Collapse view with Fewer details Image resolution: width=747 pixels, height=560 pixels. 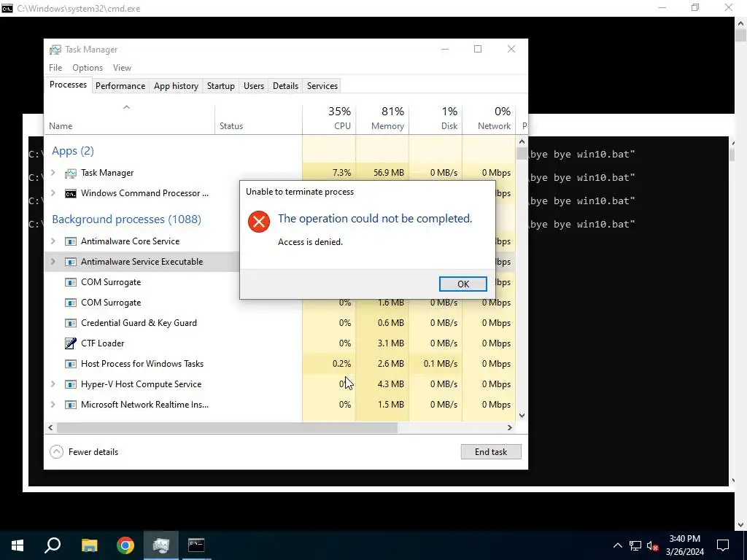click(84, 452)
